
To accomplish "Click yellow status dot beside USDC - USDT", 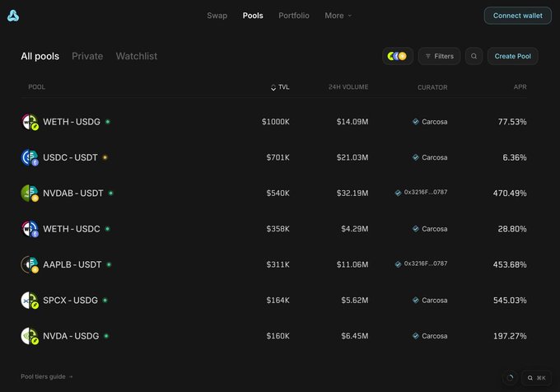I will (x=105, y=157).
